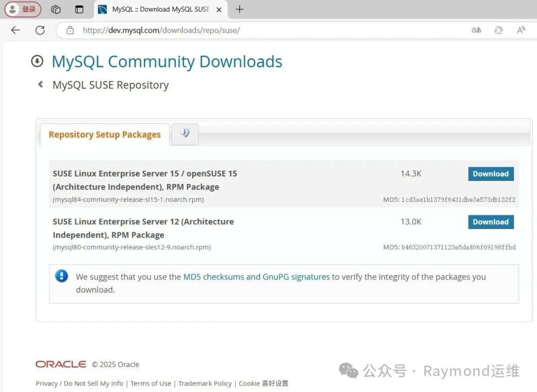The height and width of the screenshot is (392, 537).
Task: Click the back chevron beside MySQL SUSE Repository
Action: 40,84
